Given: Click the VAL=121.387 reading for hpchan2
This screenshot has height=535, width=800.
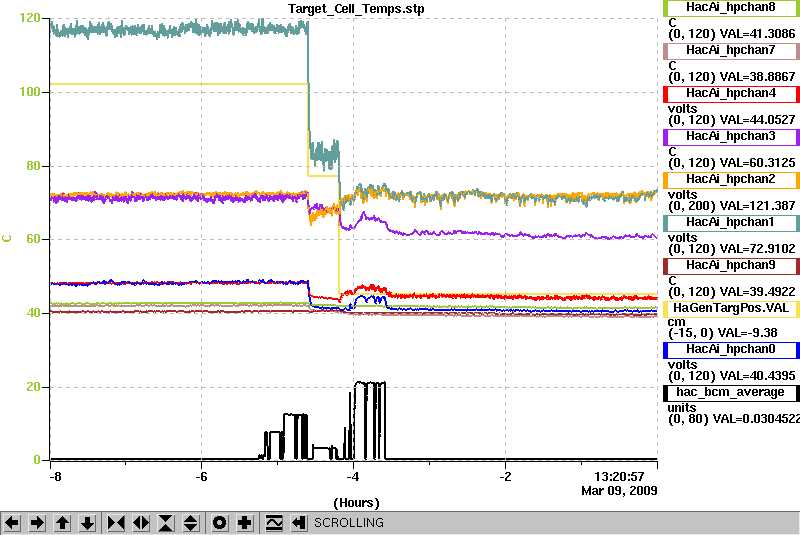Looking at the screenshot, I should [757, 206].
